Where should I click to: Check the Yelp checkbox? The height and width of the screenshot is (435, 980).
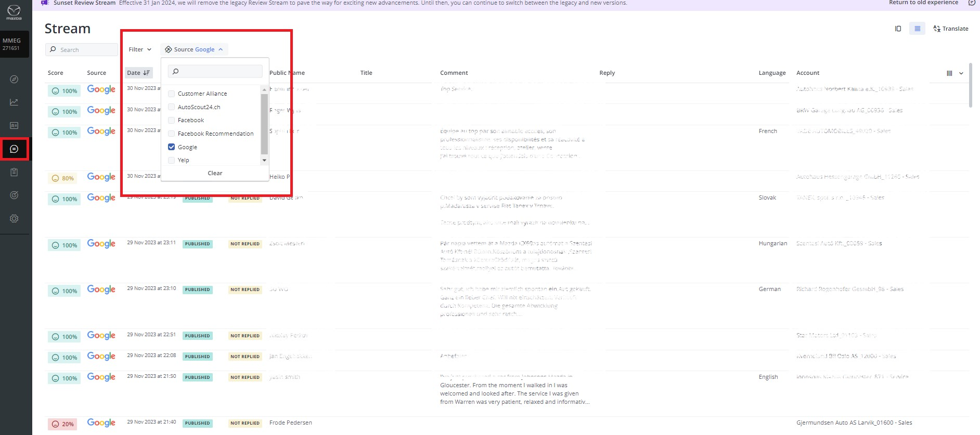(x=171, y=160)
